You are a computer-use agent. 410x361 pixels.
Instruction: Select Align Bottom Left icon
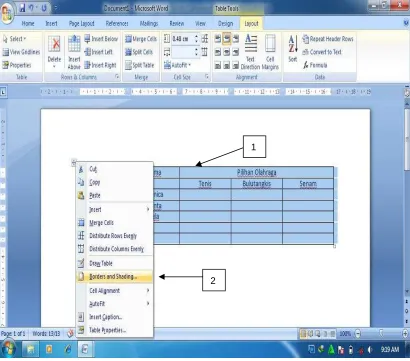click(218, 65)
